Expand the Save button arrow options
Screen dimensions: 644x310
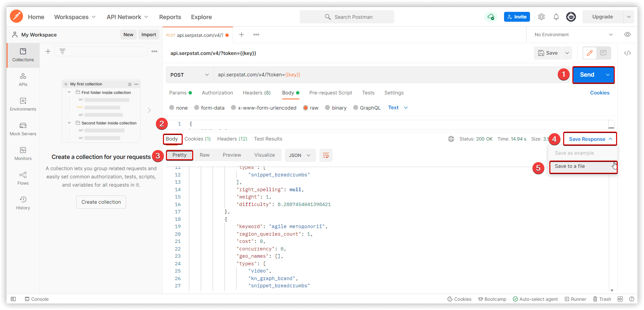pos(567,53)
